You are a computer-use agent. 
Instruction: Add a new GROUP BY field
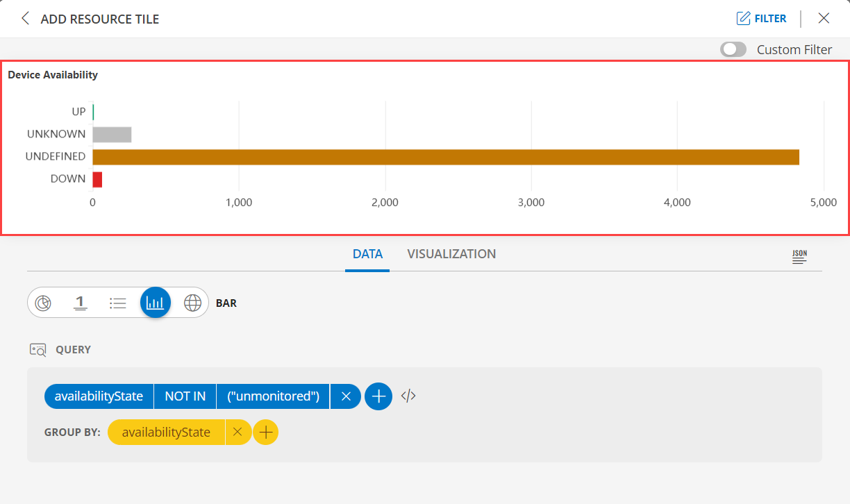click(265, 432)
